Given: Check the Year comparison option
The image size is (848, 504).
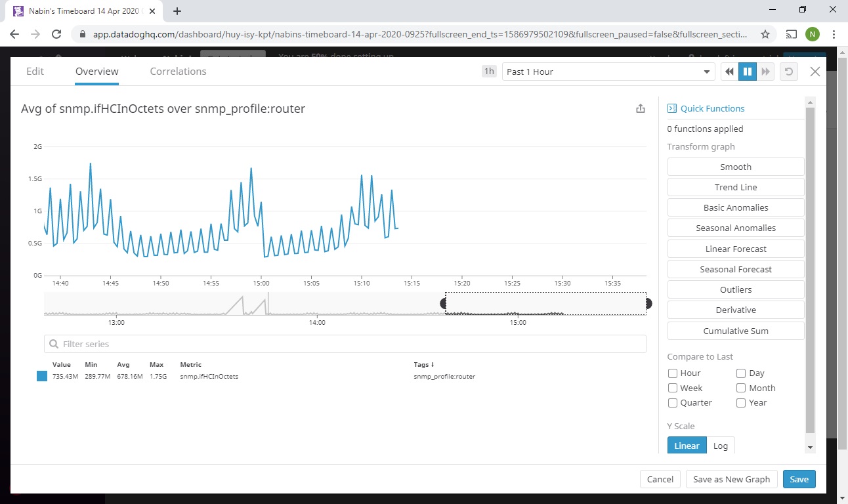Looking at the screenshot, I should 741,403.
